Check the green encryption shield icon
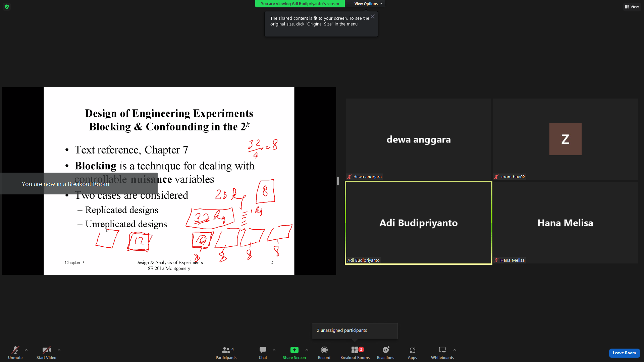 7,7
